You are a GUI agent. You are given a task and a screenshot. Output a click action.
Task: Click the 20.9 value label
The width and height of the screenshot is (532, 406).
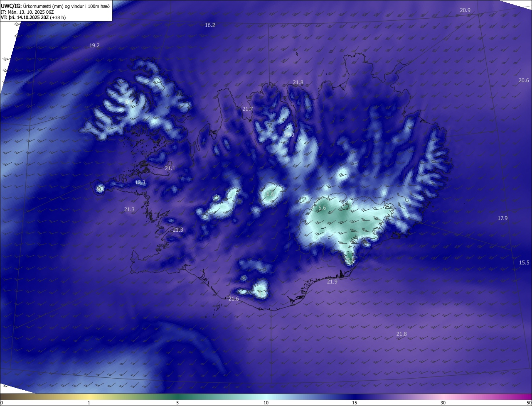(465, 10)
